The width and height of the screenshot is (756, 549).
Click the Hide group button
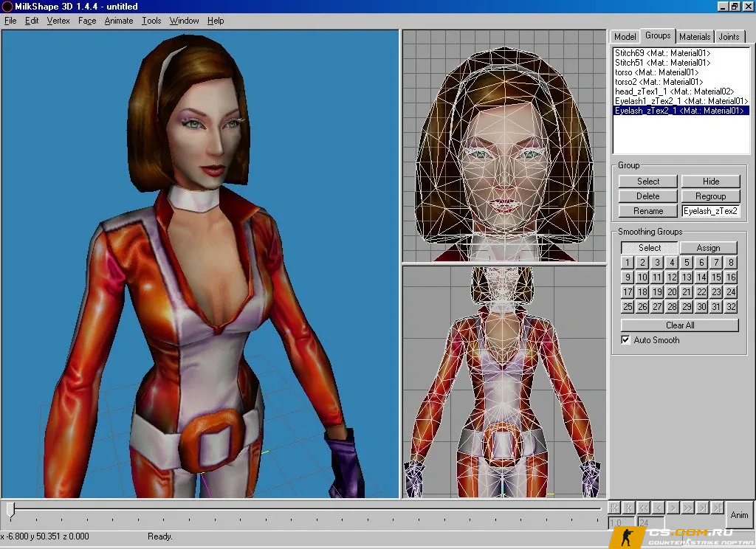[711, 182]
